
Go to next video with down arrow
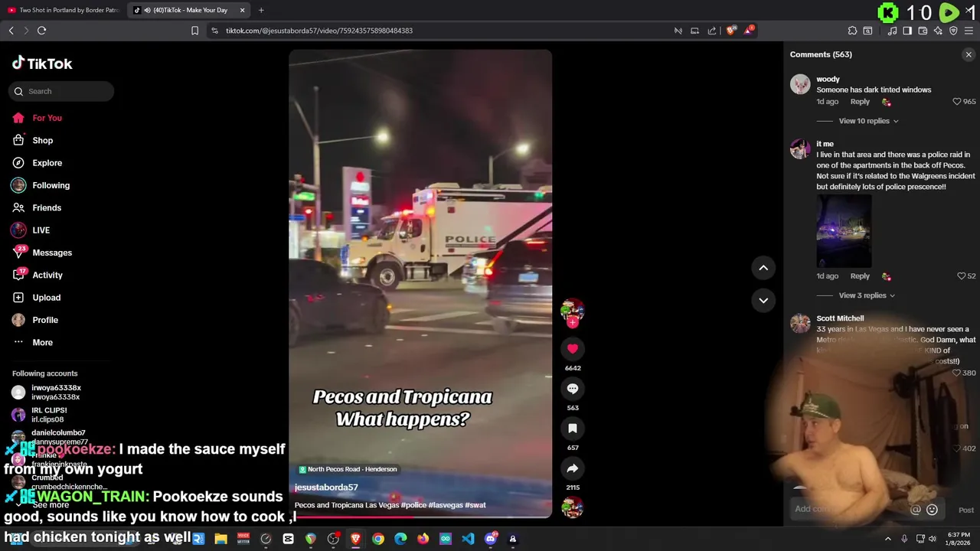pyautogui.click(x=763, y=300)
